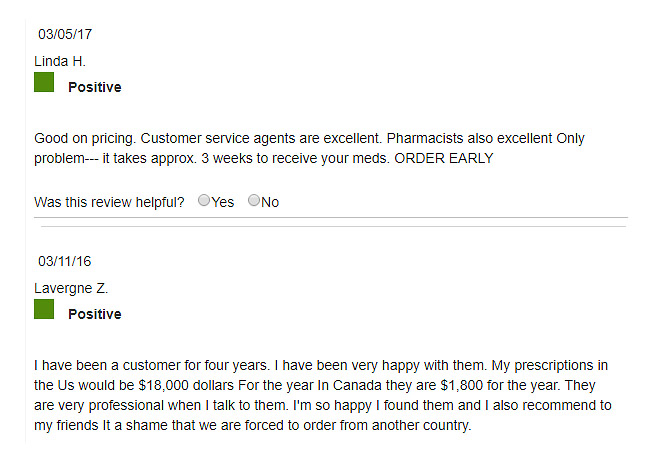The width and height of the screenshot is (647, 462).
Task: Click the green rating square under Linda H.
Action: [x=44, y=82]
